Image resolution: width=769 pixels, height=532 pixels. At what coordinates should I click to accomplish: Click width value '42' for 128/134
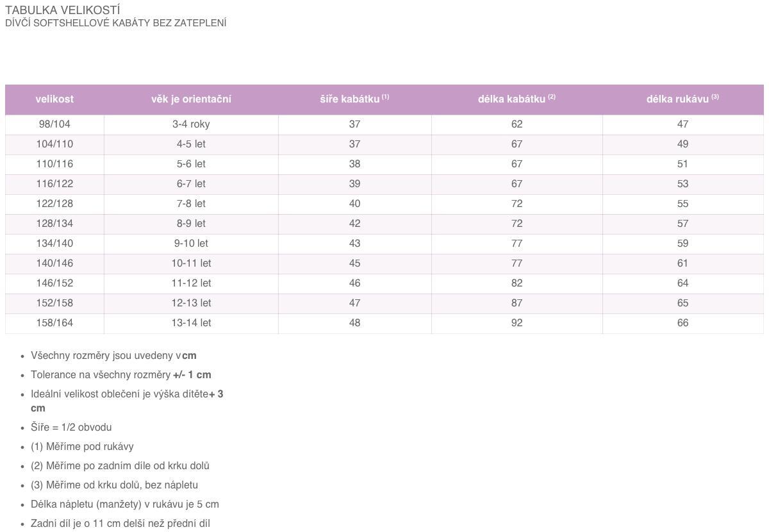(x=354, y=224)
